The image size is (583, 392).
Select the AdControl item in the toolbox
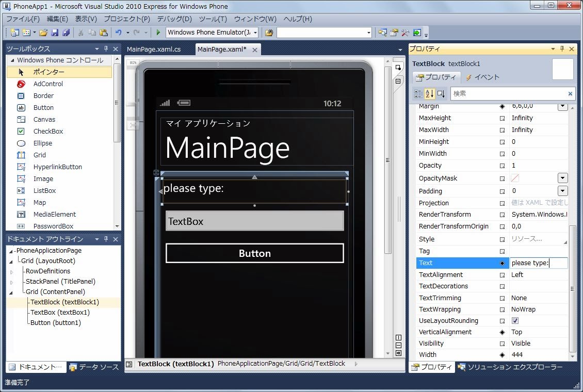click(x=48, y=84)
